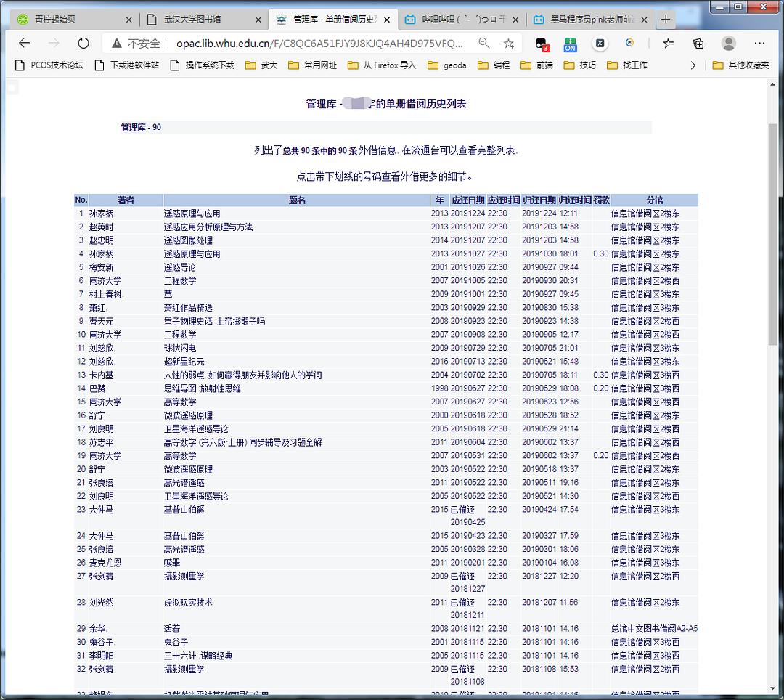784x700 pixels.
Task: Click the zoom magnifier icon in address bar
Action: click(484, 44)
